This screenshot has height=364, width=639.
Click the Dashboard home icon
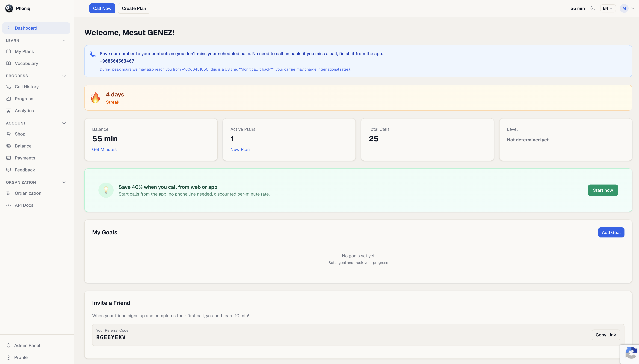pyautogui.click(x=9, y=28)
